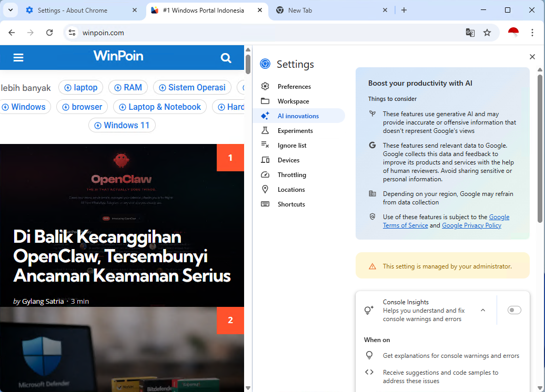Click the WinPoin hamburger menu icon
The width and height of the screenshot is (545, 392).
pyautogui.click(x=18, y=58)
